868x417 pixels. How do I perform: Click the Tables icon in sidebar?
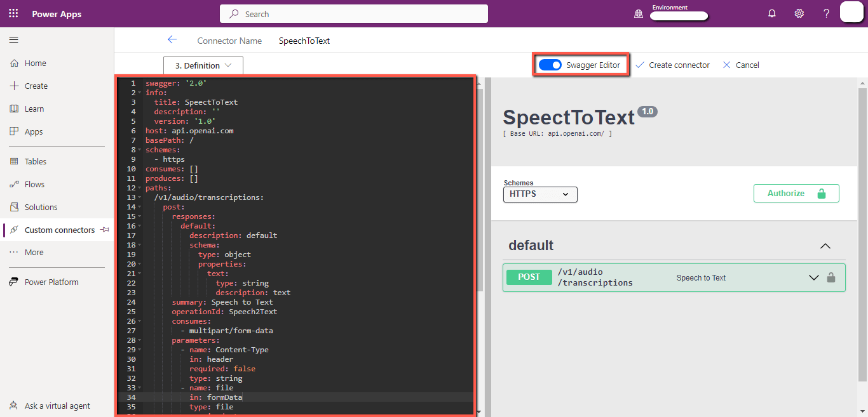point(14,161)
